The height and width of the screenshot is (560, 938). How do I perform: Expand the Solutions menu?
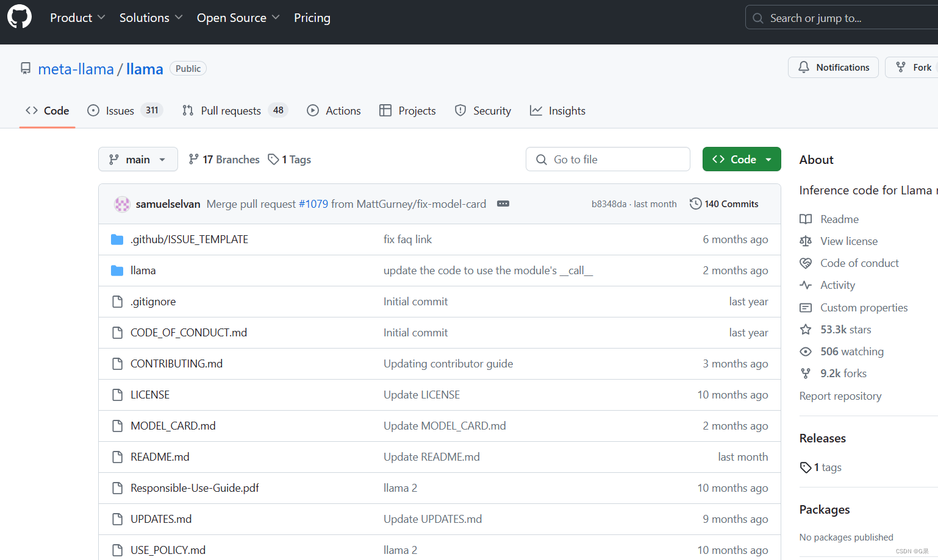(151, 18)
